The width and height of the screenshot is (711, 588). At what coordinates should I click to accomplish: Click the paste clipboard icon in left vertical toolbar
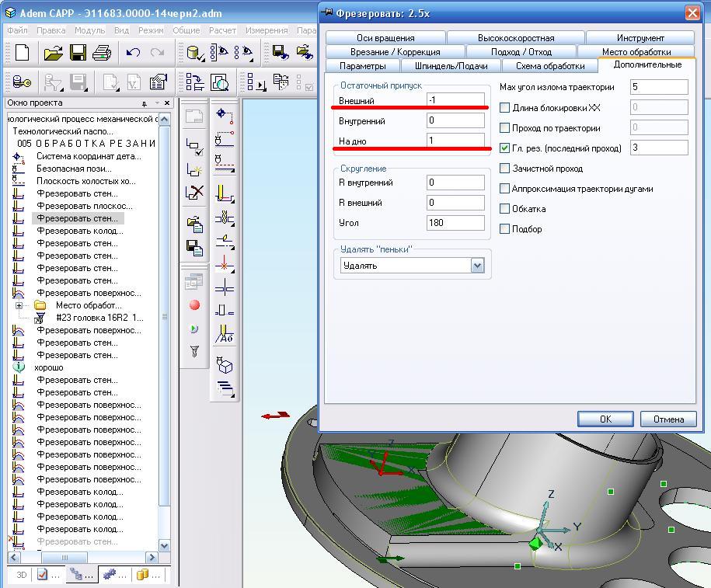[194, 224]
